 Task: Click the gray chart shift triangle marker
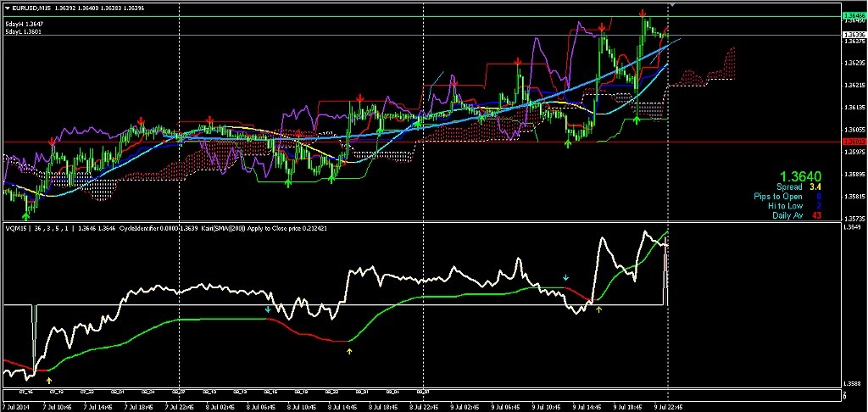pos(673,5)
